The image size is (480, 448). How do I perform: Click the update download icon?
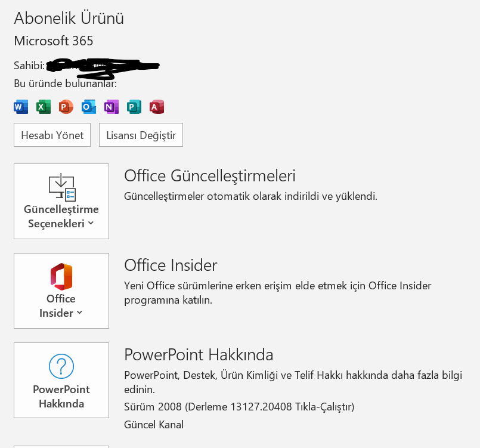62,187
